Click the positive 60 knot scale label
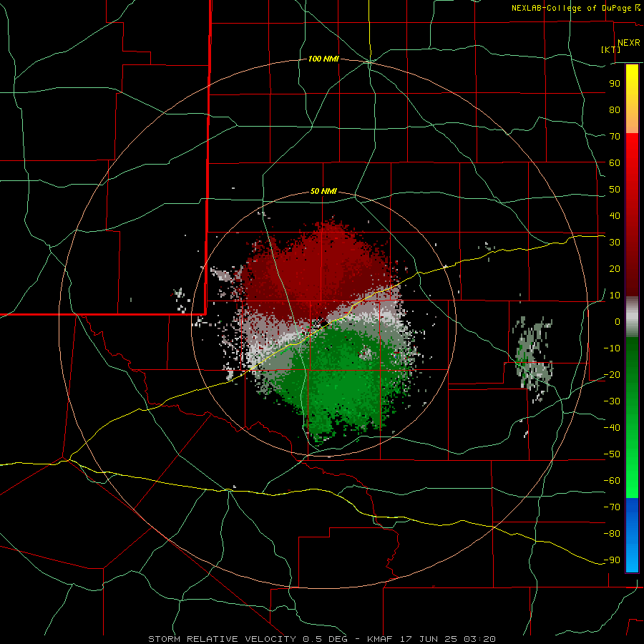644x644 pixels. click(x=615, y=162)
